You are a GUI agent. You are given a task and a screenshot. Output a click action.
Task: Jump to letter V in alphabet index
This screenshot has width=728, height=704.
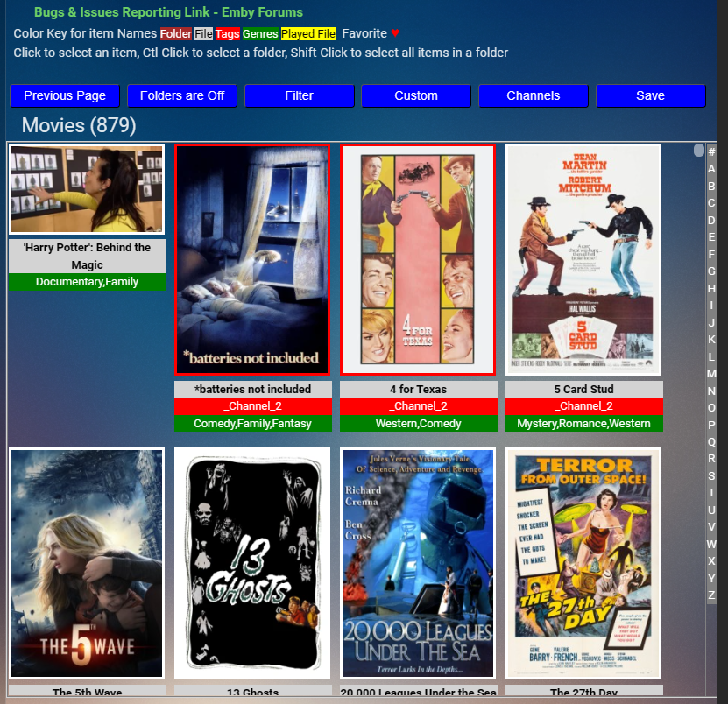point(711,527)
